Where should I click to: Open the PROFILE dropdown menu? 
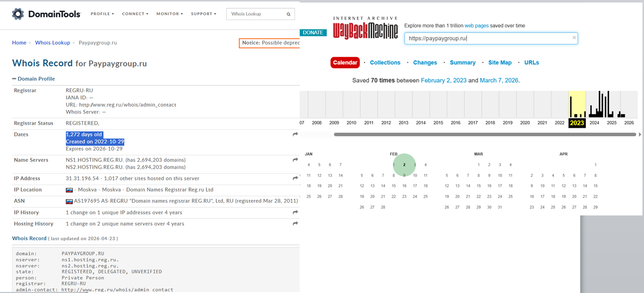point(102,14)
